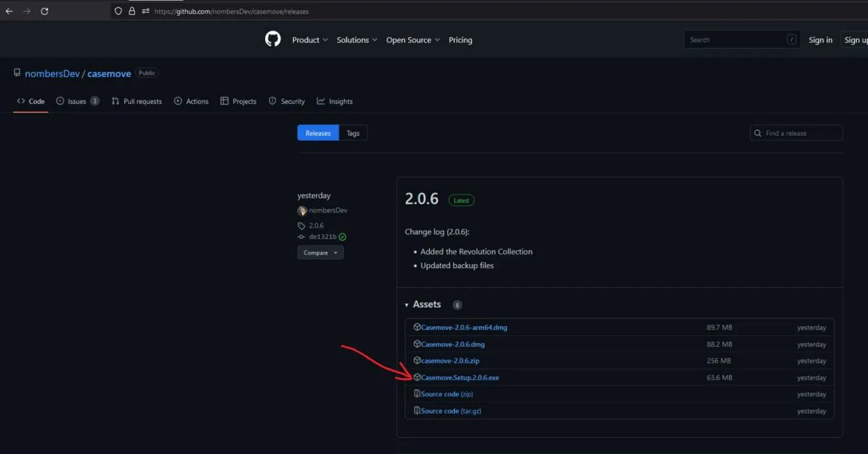Click the Latest release badge
The image size is (868, 454).
pyautogui.click(x=462, y=200)
